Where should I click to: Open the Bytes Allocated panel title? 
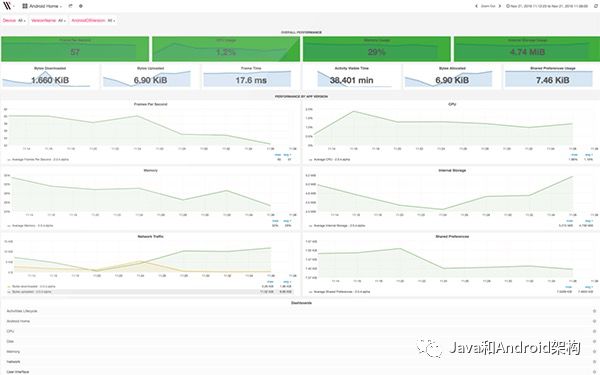pyautogui.click(x=452, y=68)
